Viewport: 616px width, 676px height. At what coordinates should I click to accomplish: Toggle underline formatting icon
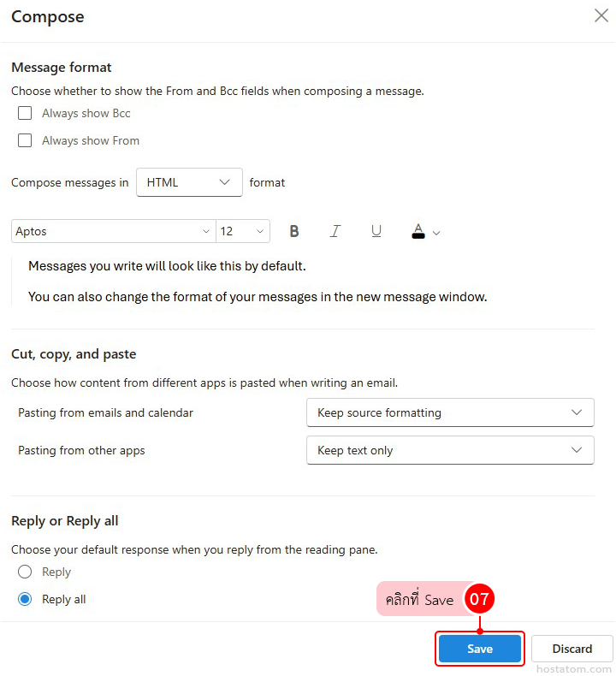(x=376, y=232)
